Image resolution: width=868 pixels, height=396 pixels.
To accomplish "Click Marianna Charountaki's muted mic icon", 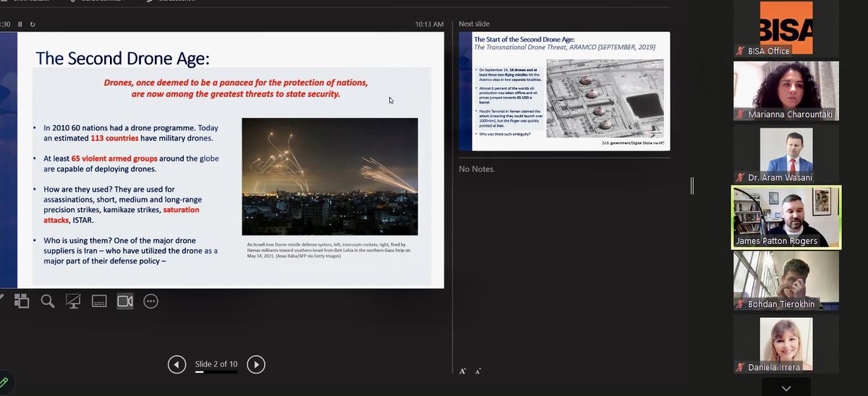I will 741,114.
